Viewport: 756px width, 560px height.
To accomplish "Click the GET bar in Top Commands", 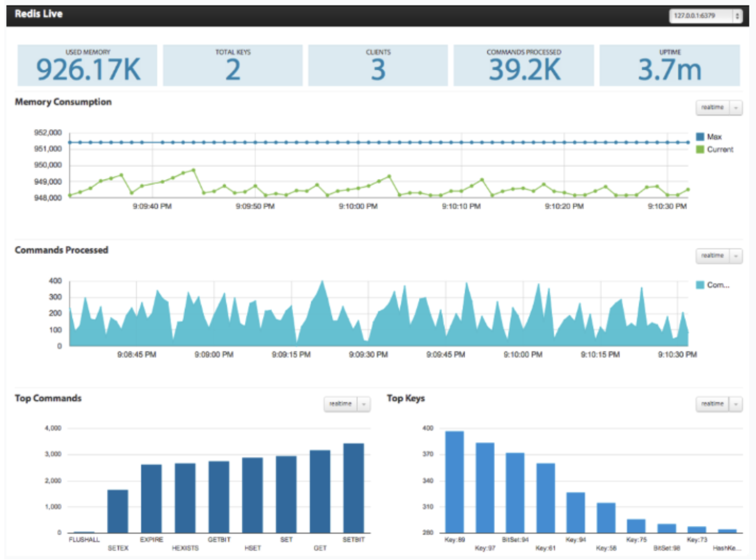I will pos(320,491).
